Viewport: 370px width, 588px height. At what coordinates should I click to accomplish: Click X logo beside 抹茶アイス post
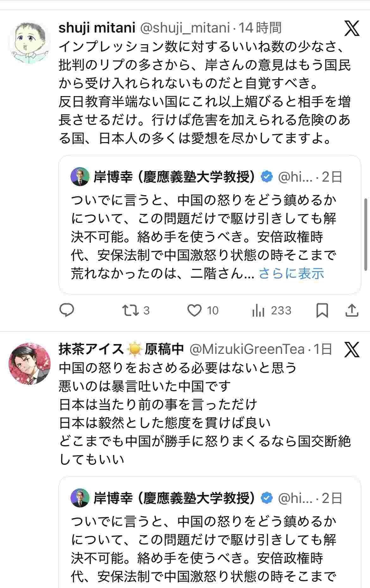(x=352, y=349)
